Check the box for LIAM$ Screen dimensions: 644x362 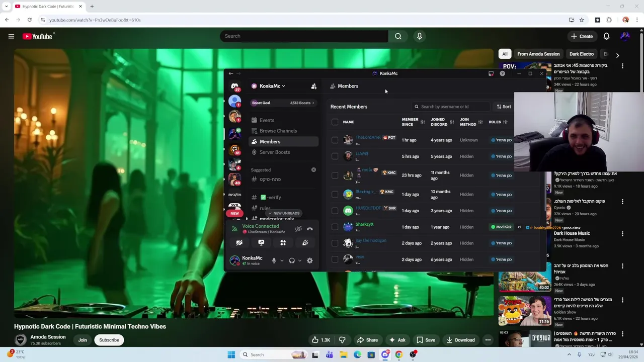335,156
